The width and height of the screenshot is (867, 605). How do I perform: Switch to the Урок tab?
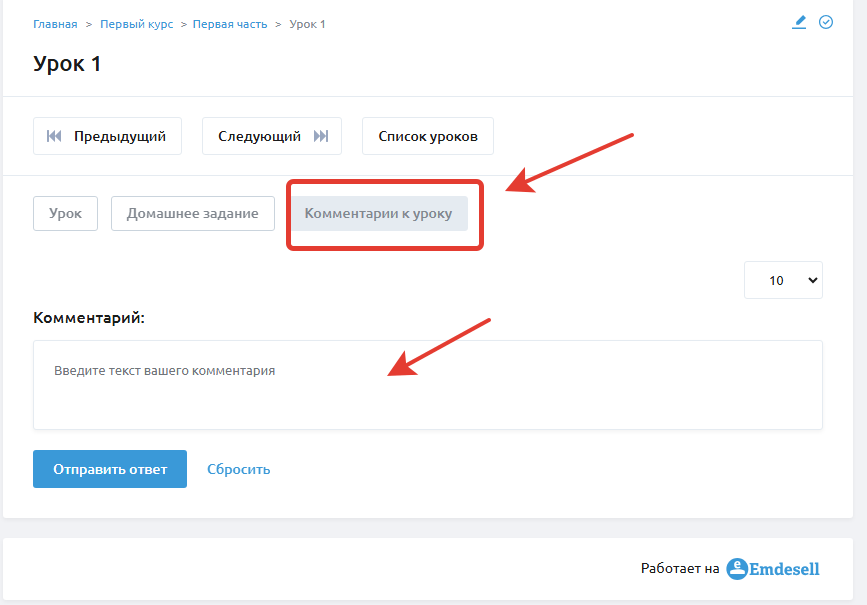65,213
